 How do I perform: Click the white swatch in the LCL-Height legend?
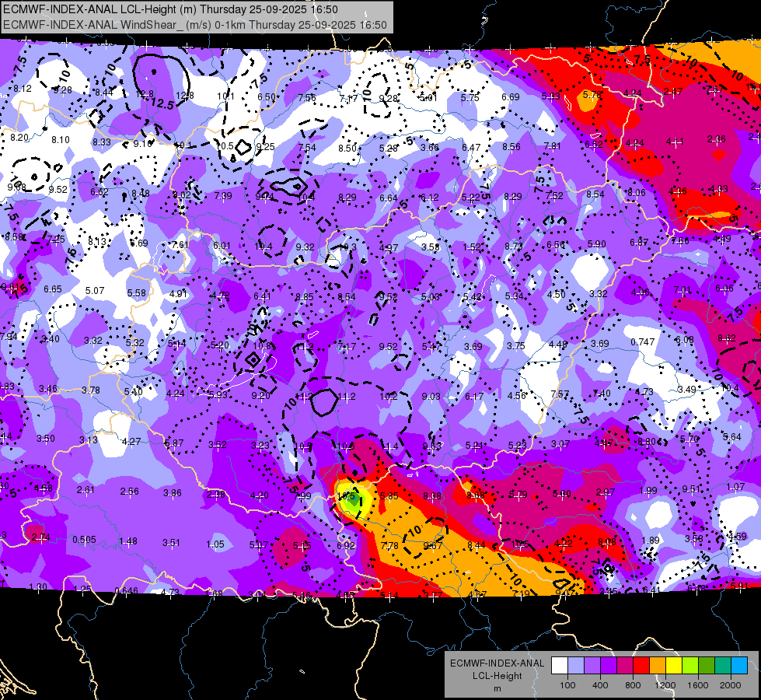coord(560,665)
